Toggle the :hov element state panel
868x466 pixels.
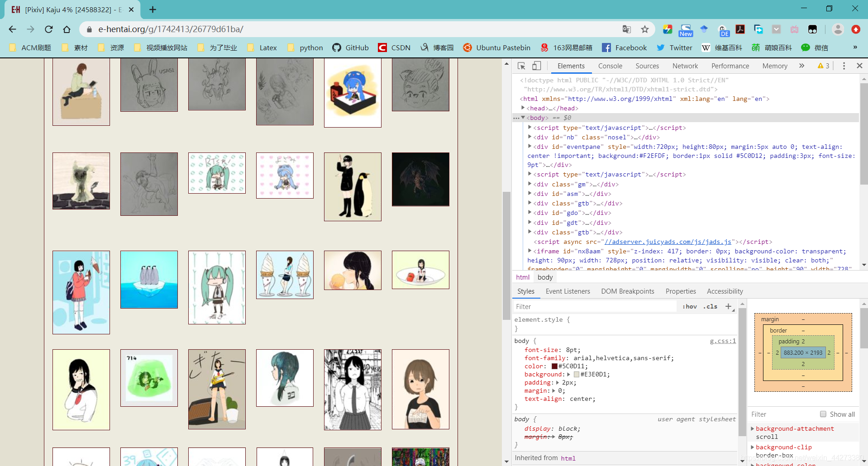click(689, 306)
